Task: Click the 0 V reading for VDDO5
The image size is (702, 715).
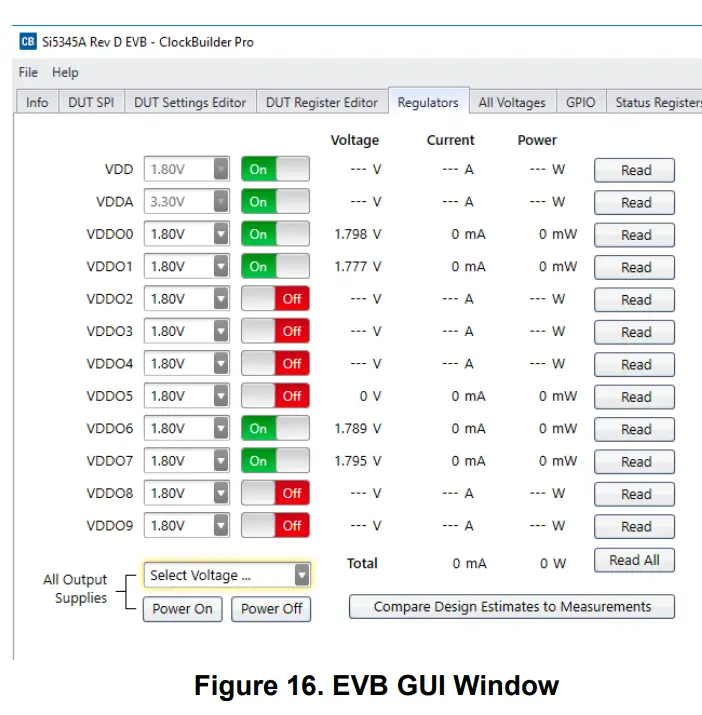Action: (370, 396)
